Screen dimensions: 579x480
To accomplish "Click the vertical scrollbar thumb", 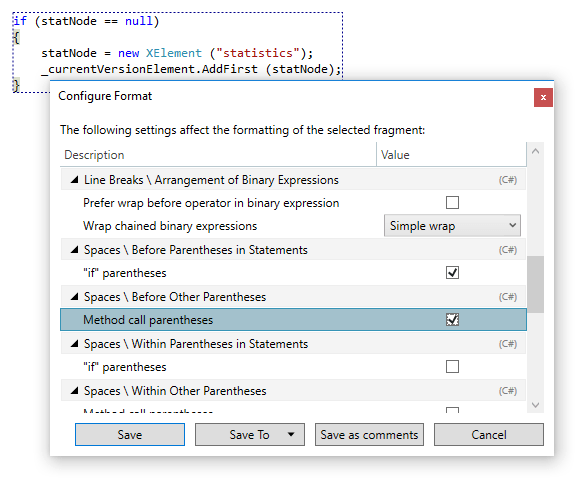I will 535,284.
